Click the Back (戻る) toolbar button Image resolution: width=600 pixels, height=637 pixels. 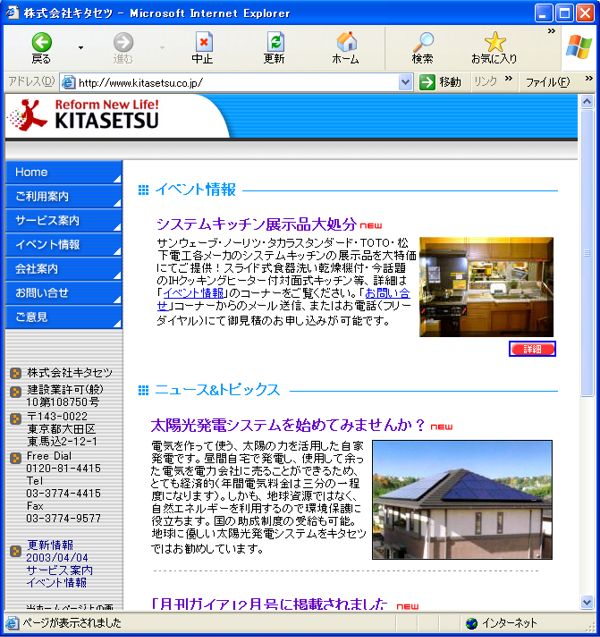[41, 47]
